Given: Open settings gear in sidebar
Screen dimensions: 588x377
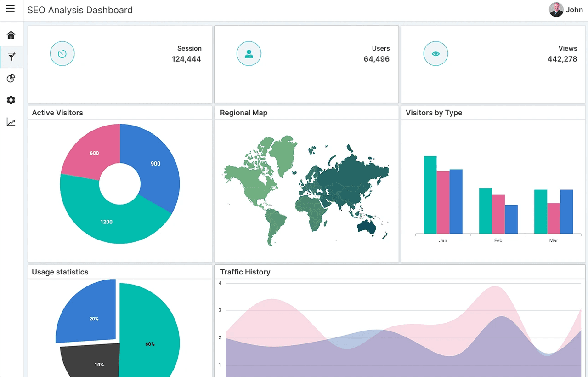Looking at the screenshot, I should [11, 100].
